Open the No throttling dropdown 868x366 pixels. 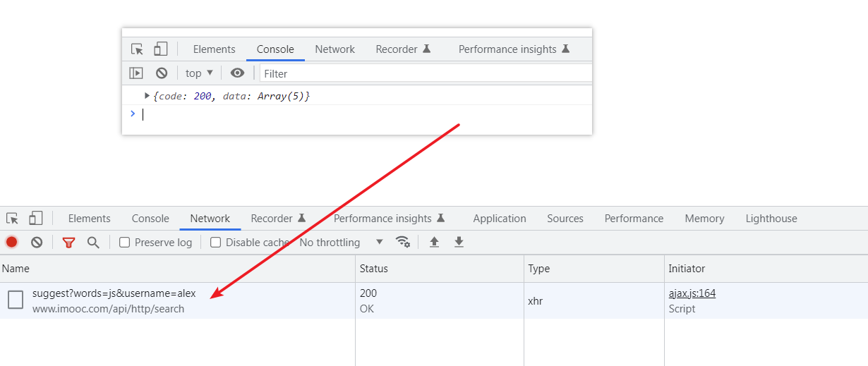[342, 243]
